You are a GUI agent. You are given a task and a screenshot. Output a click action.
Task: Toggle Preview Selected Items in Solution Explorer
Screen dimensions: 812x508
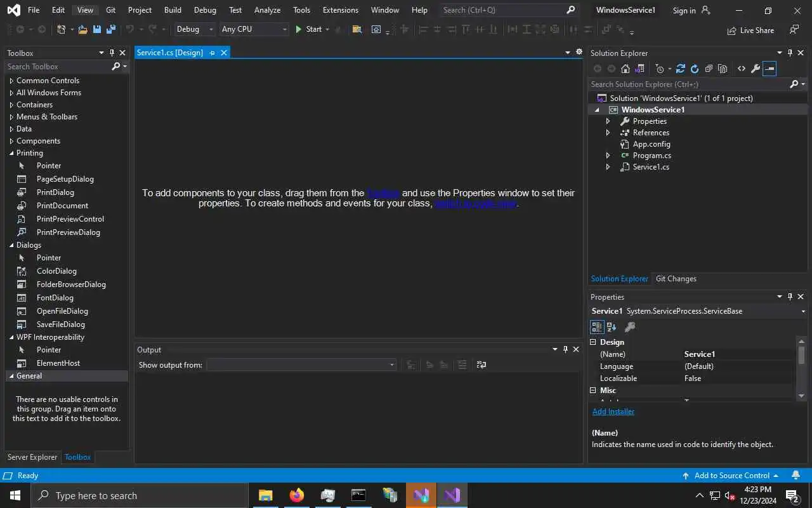[769, 69]
